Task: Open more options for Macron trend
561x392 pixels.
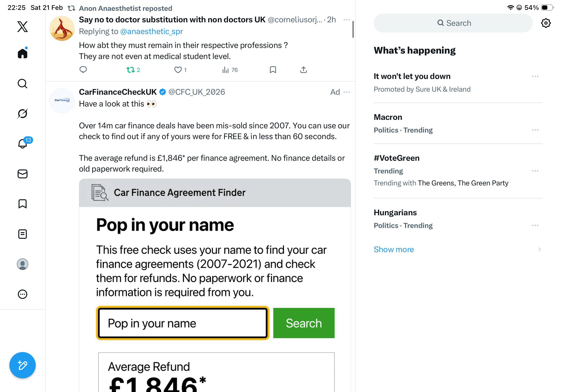Action: tap(535, 130)
